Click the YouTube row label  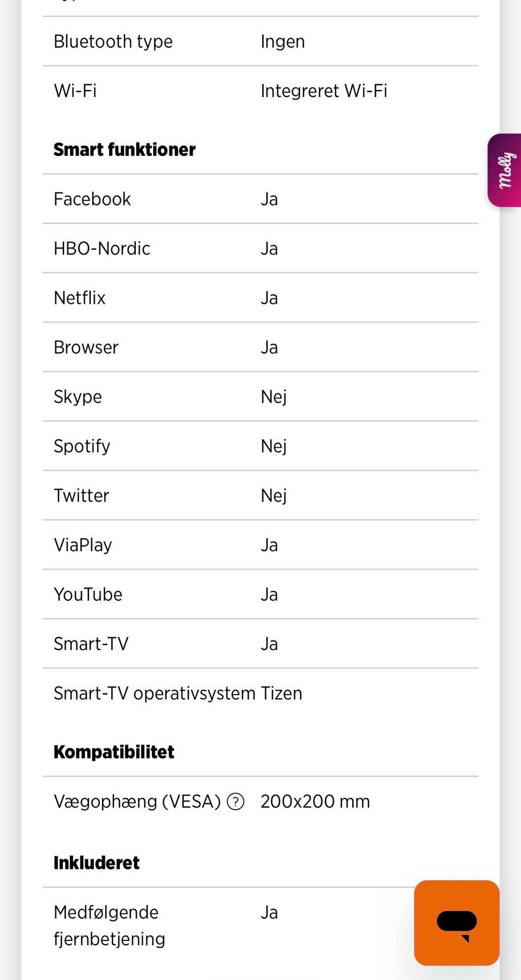pos(88,594)
